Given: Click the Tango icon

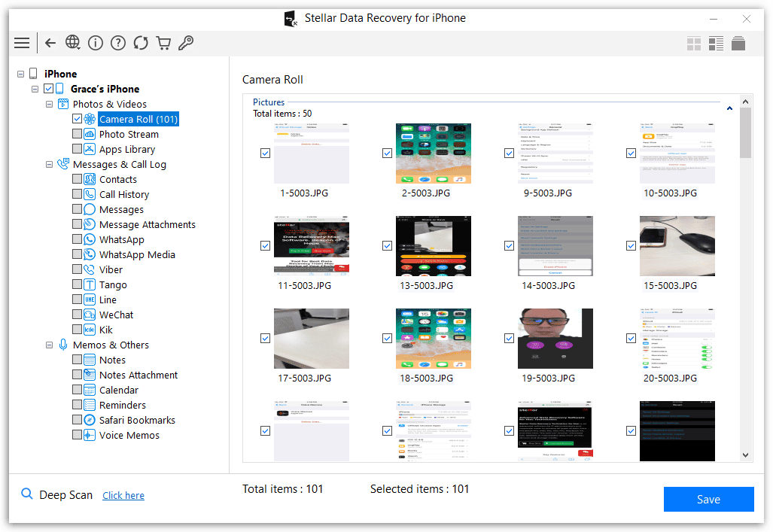Looking at the screenshot, I should 90,284.
